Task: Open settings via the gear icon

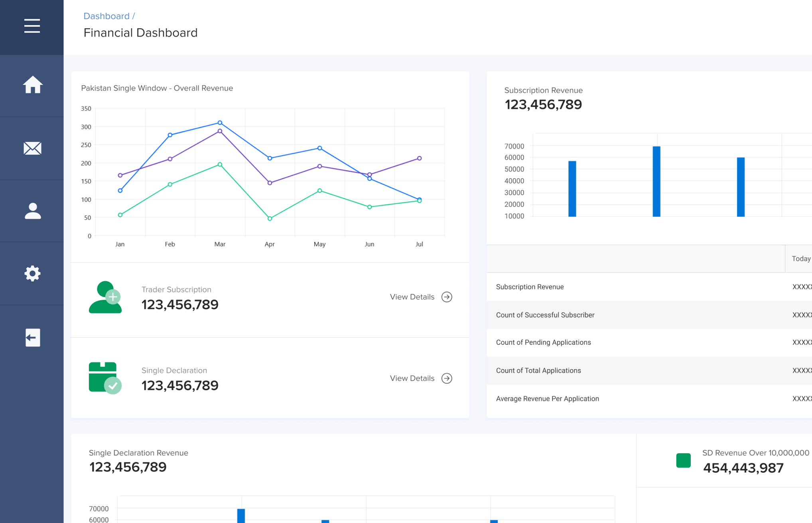Action: pyautogui.click(x=32, y=273)
